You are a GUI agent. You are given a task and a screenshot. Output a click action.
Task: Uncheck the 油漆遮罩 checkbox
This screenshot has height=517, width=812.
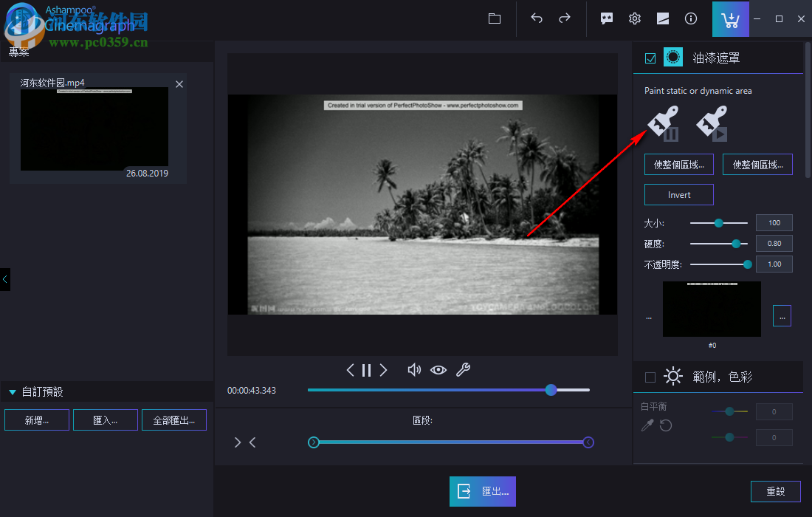point(650,58)
